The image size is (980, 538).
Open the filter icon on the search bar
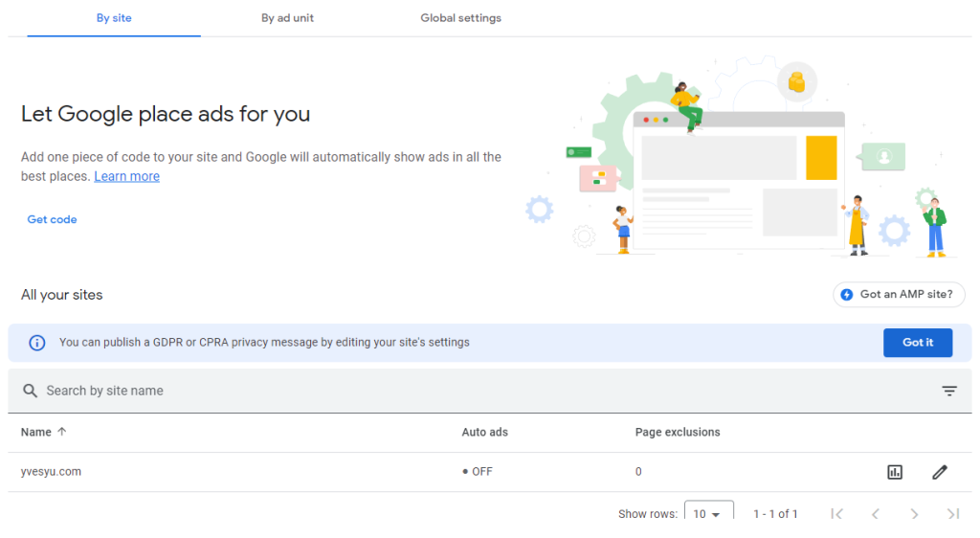pyautogui.click(x=949, y=392)
